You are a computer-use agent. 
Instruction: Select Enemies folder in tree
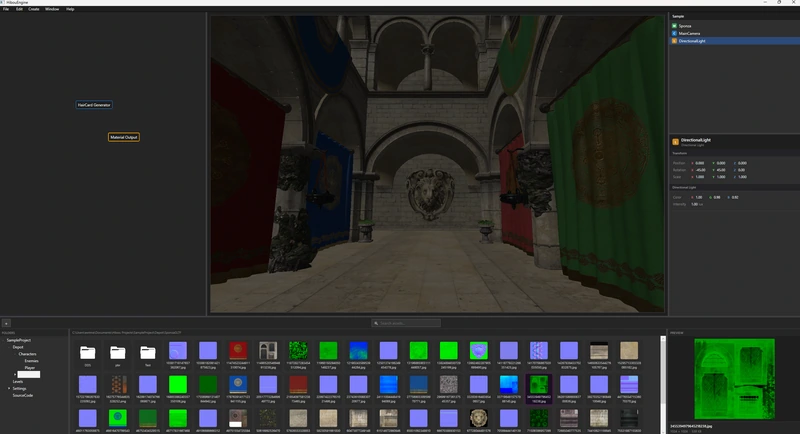pos(31,361)
